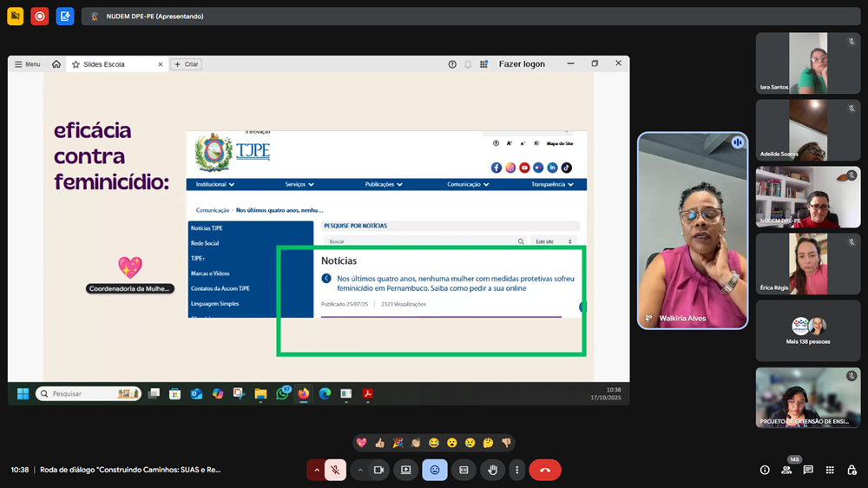
Task: Expand audio settings chevron
Action: click(x=316, y=470)
